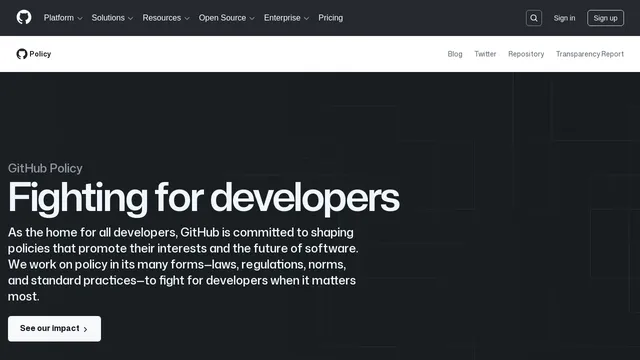This screenshot has height=360, width=640.
Task: Open the Transparency Report link
Action: 590,54
